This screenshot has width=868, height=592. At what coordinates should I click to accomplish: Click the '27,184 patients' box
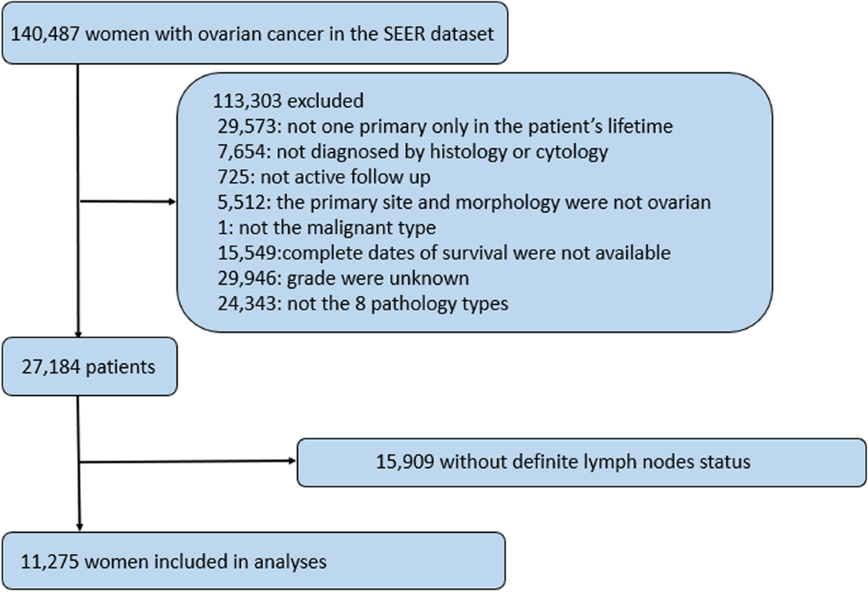click(89, 366)
